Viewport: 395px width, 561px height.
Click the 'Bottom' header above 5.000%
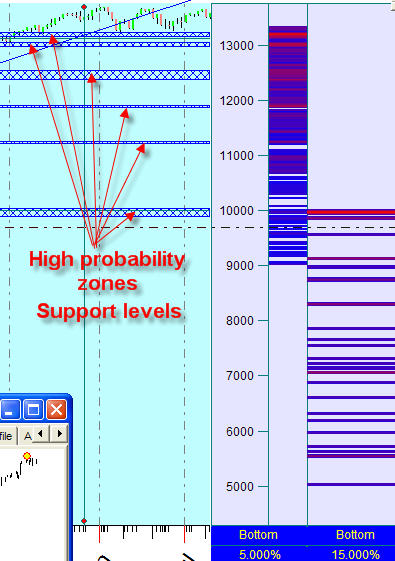point(258,535)
